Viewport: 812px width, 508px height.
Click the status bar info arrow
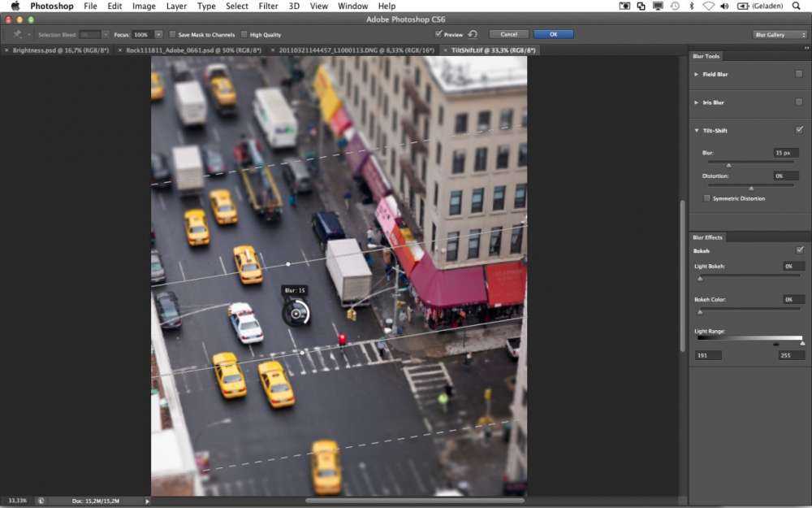147,501
